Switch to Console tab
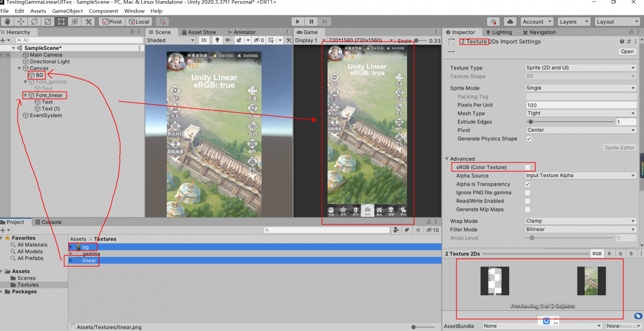 click(x=48, y=222)
